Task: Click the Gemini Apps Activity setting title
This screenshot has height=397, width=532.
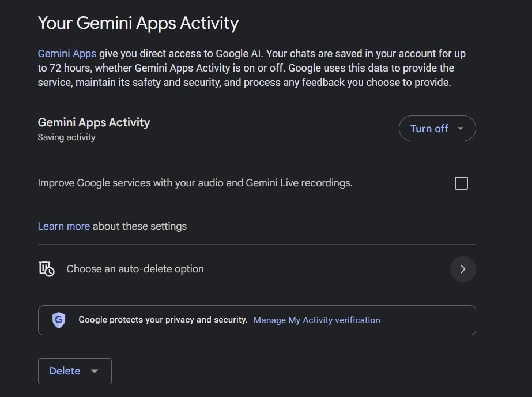Action: [93, 122]
